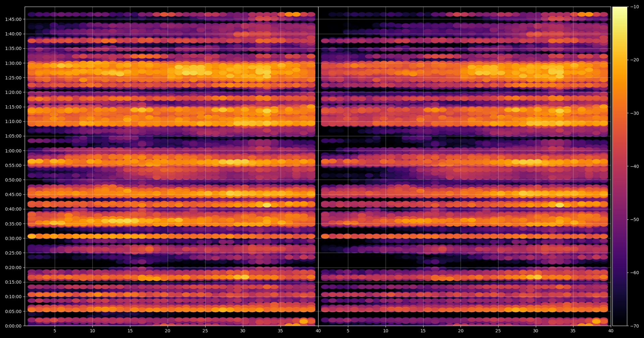644x338 pixels.
Task: Click the −70 colorbar scale label
Action: click(635, 326)
